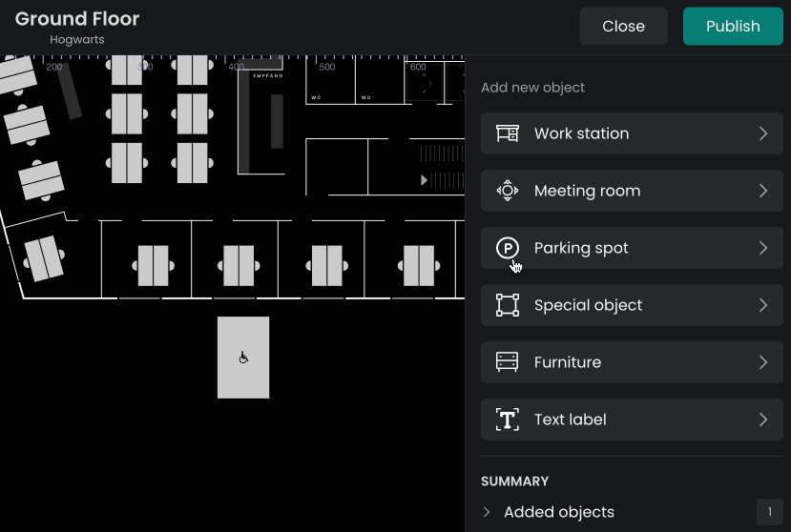Click the stairs arrow on floor plan
791x532 pixels.
click(x=425, y=179)
